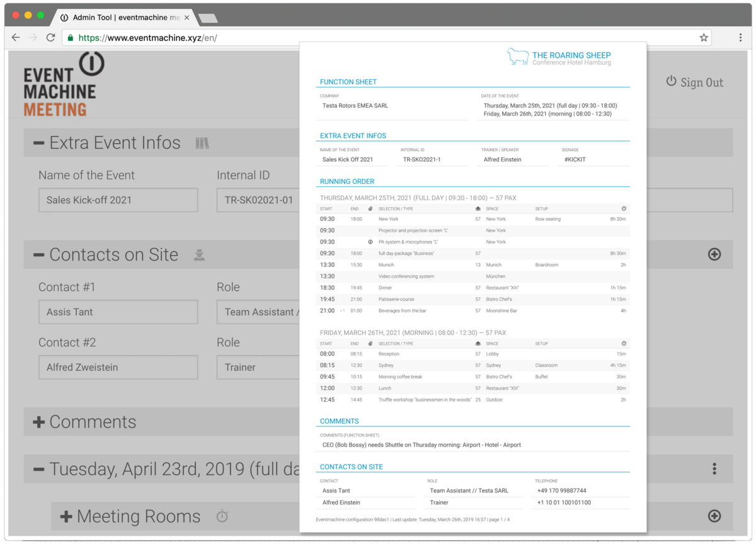This screenshot has width=756, height=544.
Task: Click the books icon beside Extra Event Infos
Action: [x=202, y=143]
